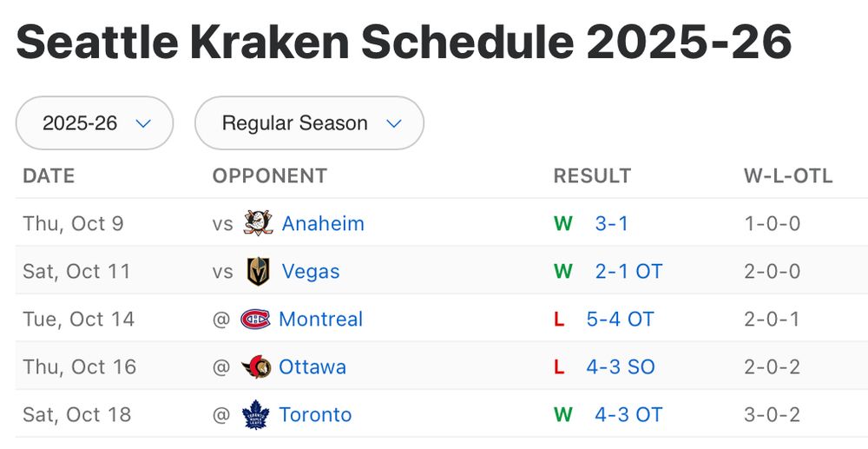Viewport: 868px width, 449px height.
Task: Click the chevron in the Regular Season selector
Action: pos(394,123)
